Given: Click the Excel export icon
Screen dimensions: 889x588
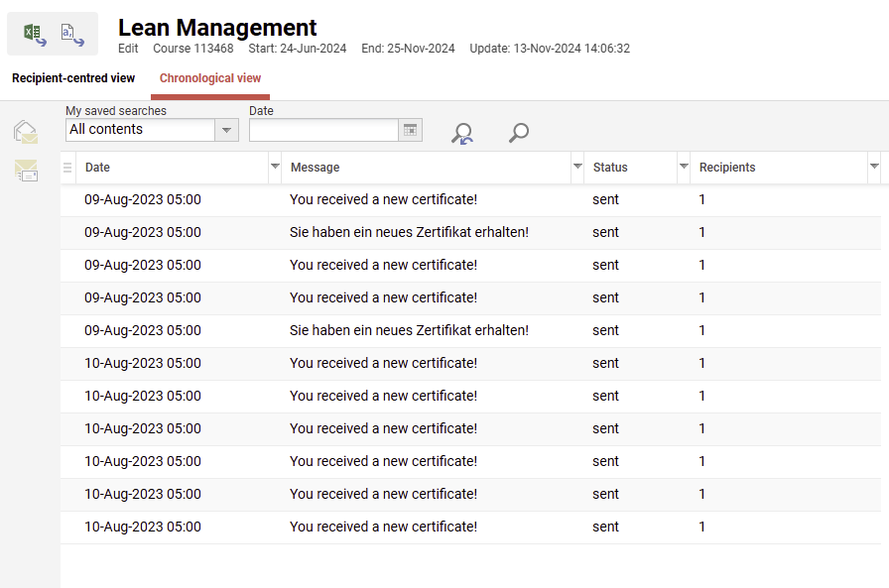Looking at the screenshot, I should click(35, 34).
